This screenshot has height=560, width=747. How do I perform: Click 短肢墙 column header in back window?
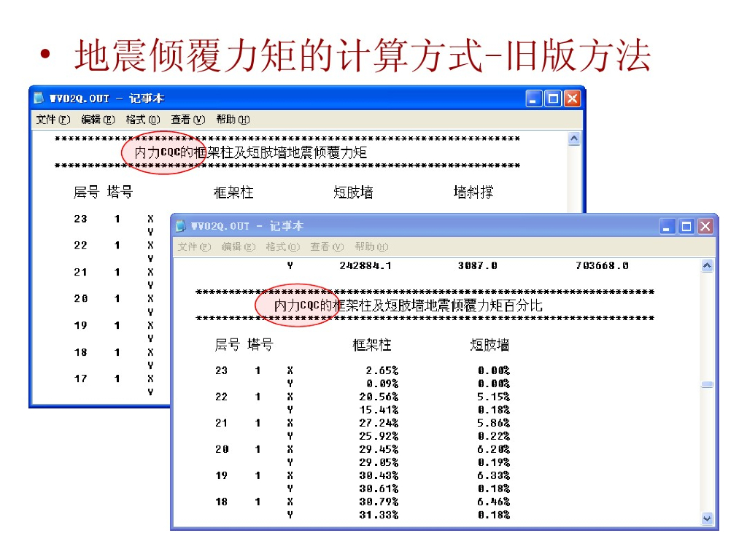click(x=353, y=192)
